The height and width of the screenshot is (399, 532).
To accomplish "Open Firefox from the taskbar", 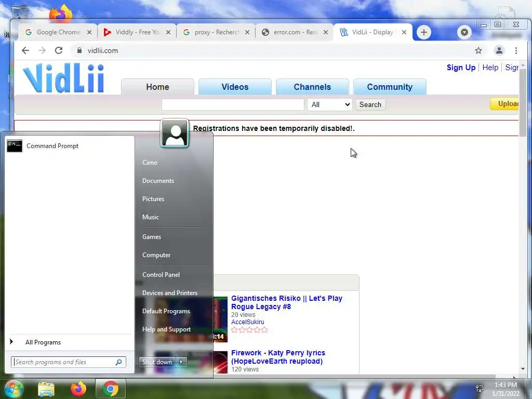I will tap(78, 389).
